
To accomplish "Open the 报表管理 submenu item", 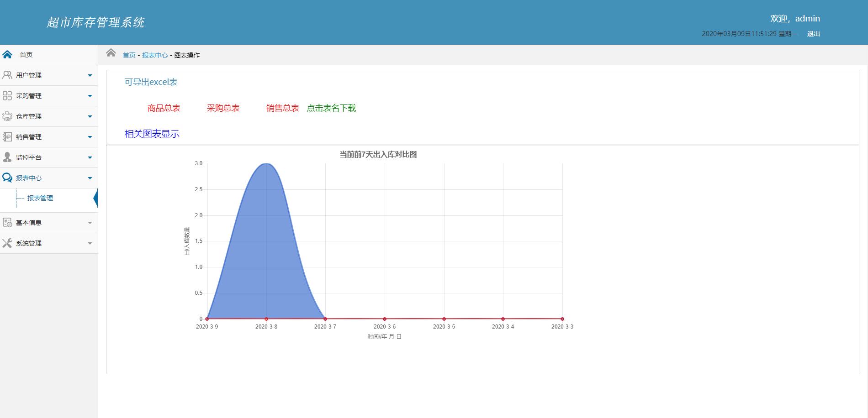I will [x=40, y=198].
